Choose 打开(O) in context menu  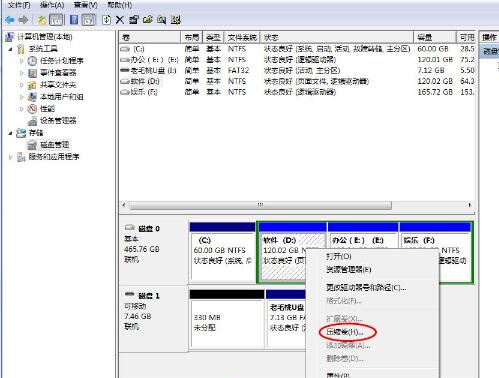point(339,256)
